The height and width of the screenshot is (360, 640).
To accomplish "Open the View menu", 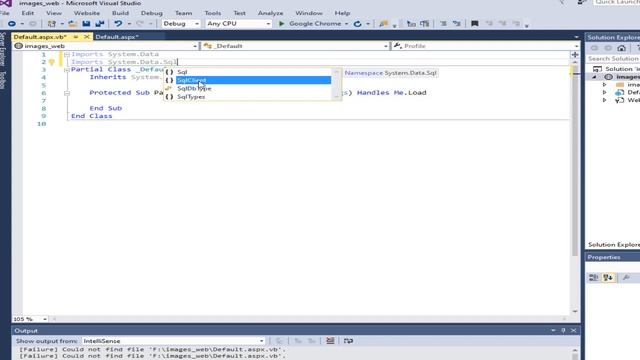I will click(54, 13).
